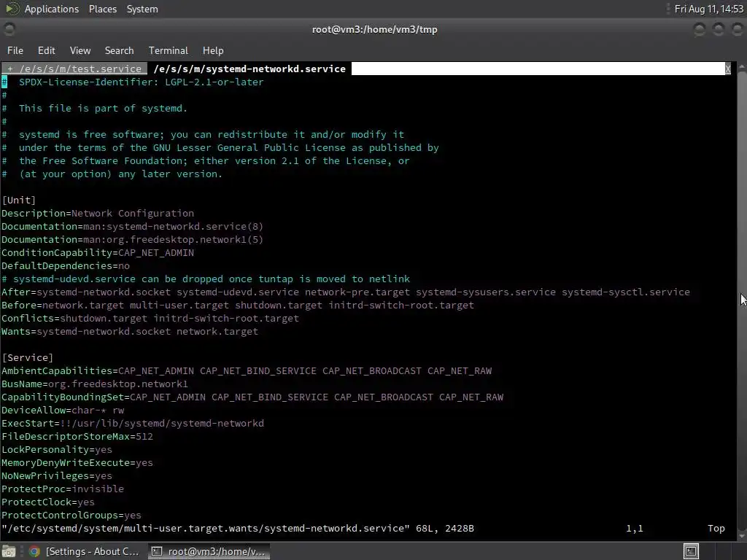Open the View menu
This screenshot has width=747, height=560.
(x=80, y=50)
